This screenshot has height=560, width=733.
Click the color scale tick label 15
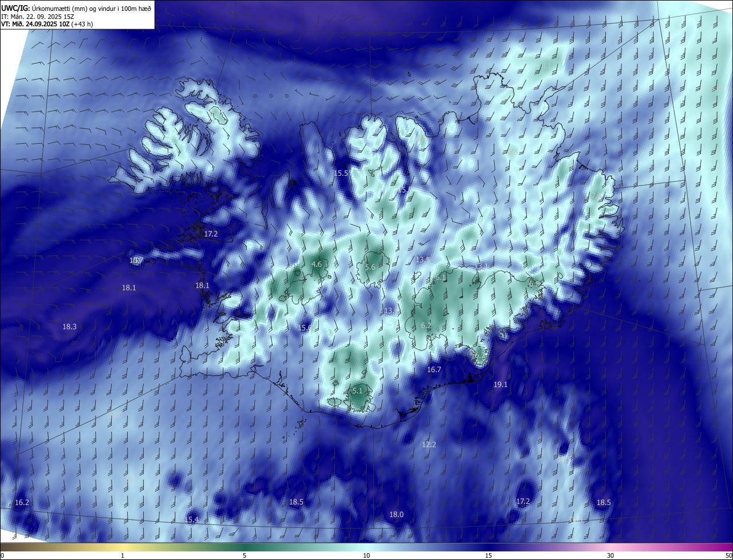(x=488, y=556)
